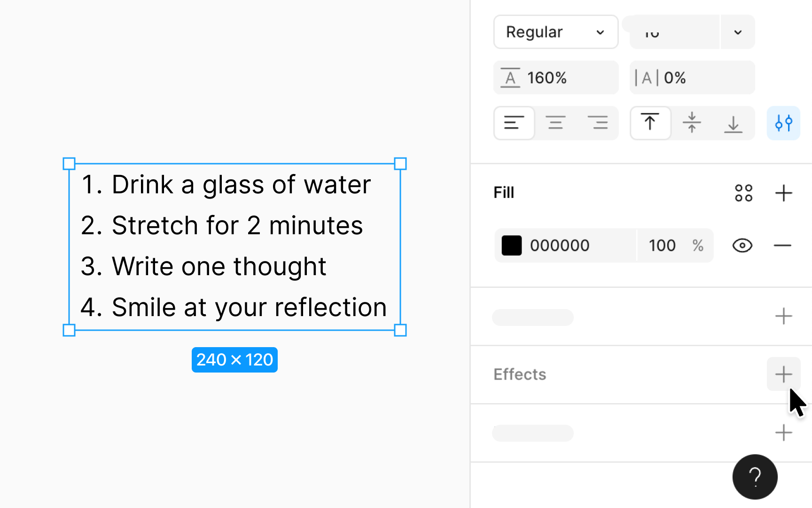
Task: Show help with the question mark button
Action: click(755, 476)
